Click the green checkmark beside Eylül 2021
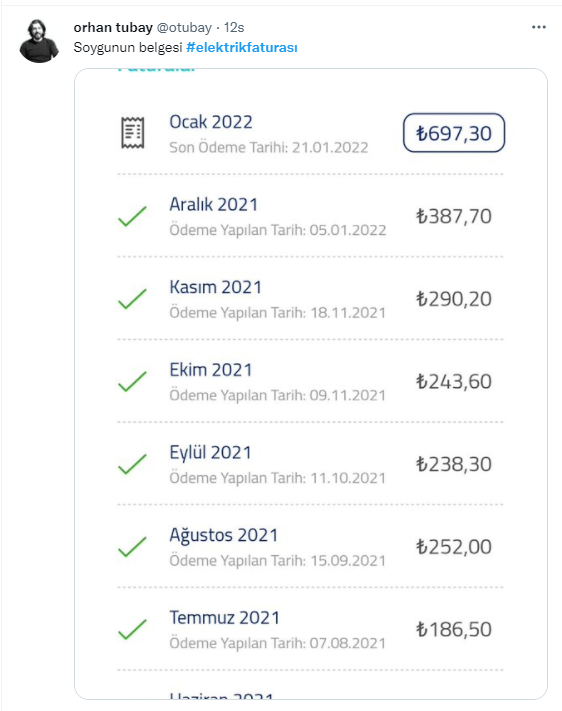Image resolution: width=562 pixels, height=711 pixels. pyautogui.click(x=132, y=464)
